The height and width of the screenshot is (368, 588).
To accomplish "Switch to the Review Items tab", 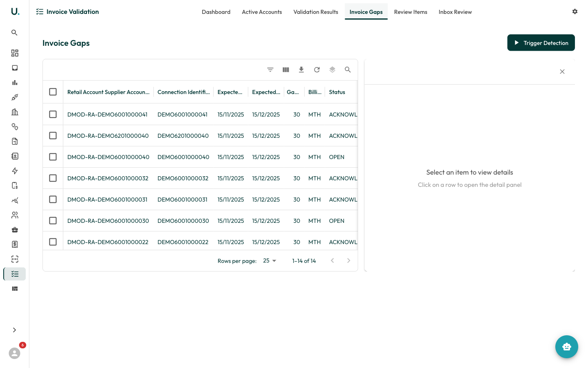I will pos(411,12).
